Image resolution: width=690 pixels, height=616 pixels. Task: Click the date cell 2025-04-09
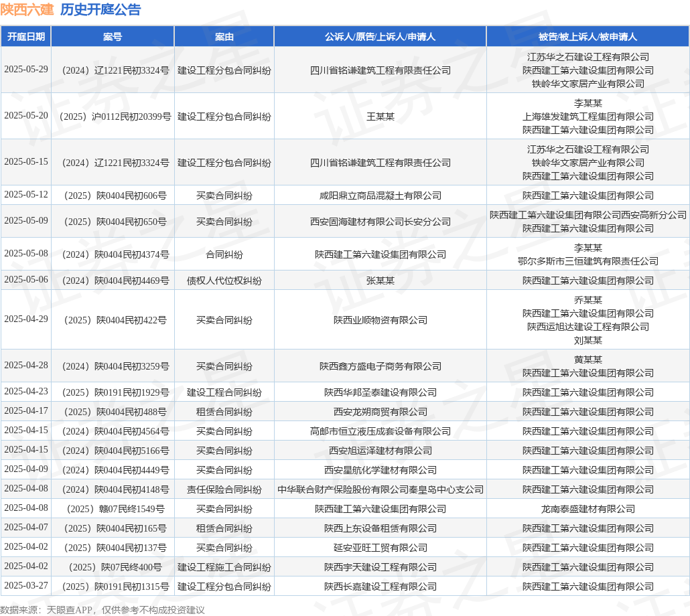click(26, 469)
